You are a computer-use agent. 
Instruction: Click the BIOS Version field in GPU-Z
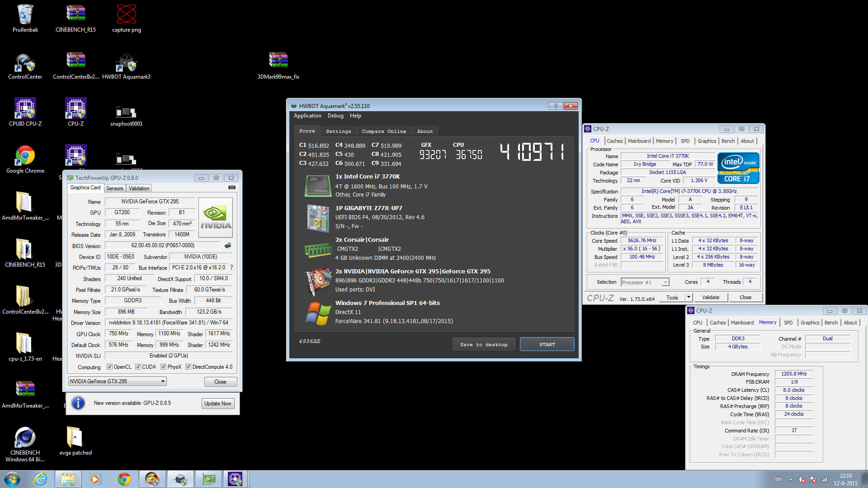tap(163, 245)
